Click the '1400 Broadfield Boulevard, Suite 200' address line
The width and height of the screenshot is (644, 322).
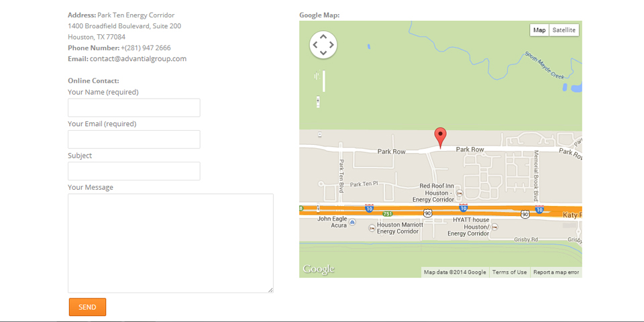click(125, 26)
